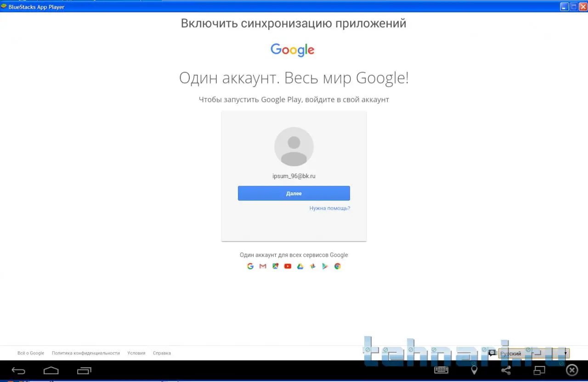
Task: Toggle the full-screen windows icon
Action: point(539,370)
